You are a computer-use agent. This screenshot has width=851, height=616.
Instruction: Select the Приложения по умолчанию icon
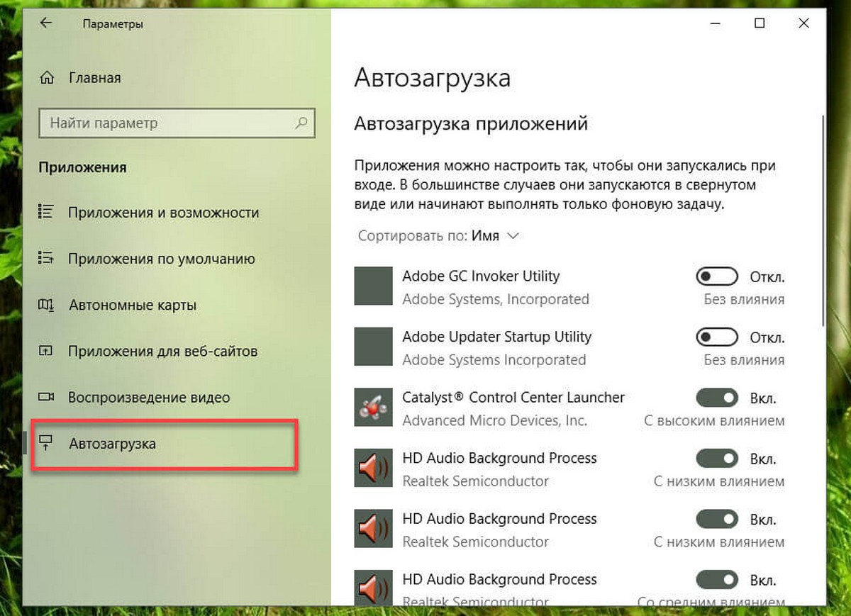46,259
